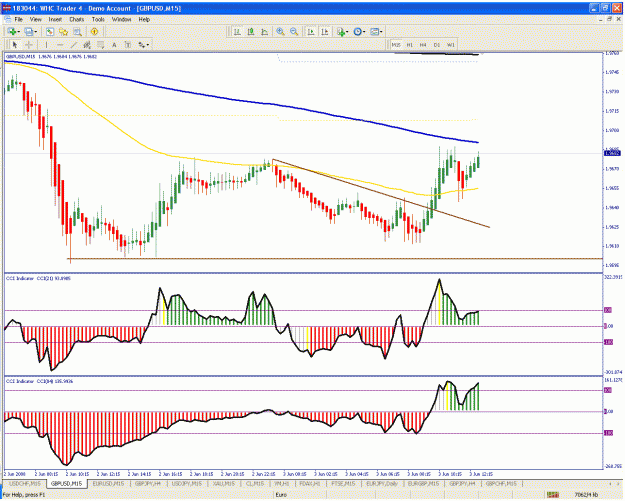Select the Vertical Line drawing tool
Viewport: 625px width, 501px height.
[46, 45]
